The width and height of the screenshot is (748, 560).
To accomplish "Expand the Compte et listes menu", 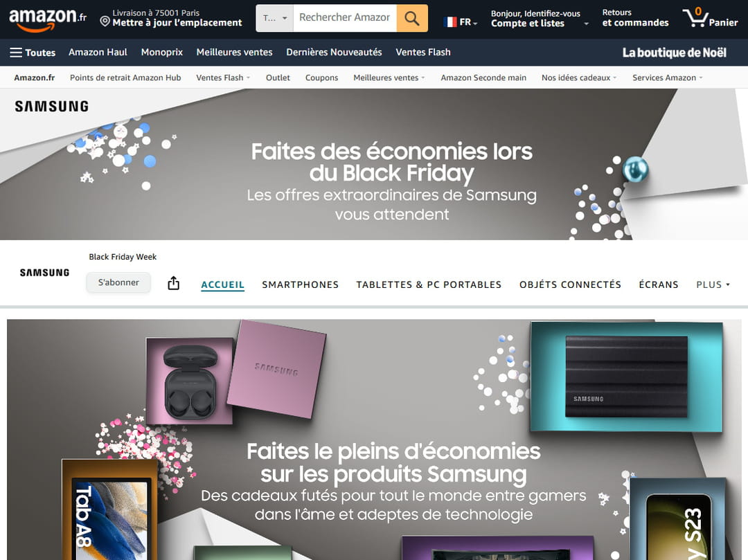I will click(540, 19).
